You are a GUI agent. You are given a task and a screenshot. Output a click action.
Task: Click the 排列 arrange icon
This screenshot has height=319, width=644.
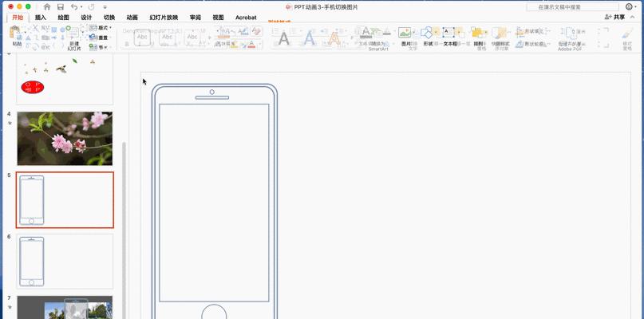478,33
